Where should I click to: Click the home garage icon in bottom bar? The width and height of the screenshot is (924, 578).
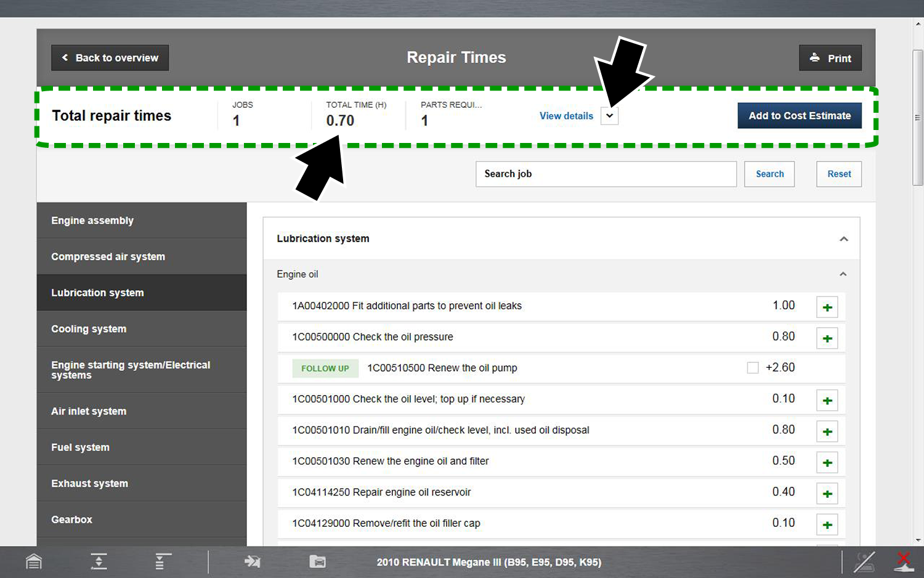(x=34, y=561)
